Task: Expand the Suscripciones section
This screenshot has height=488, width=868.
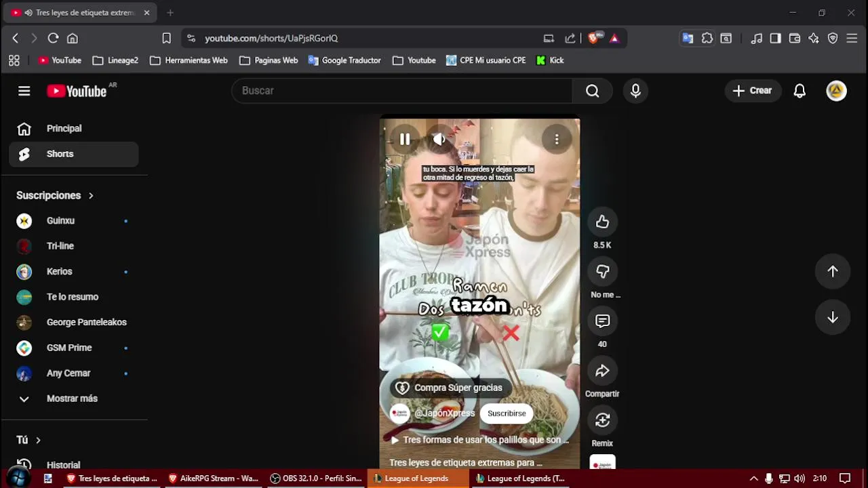Action: click(x=55, y=195)
